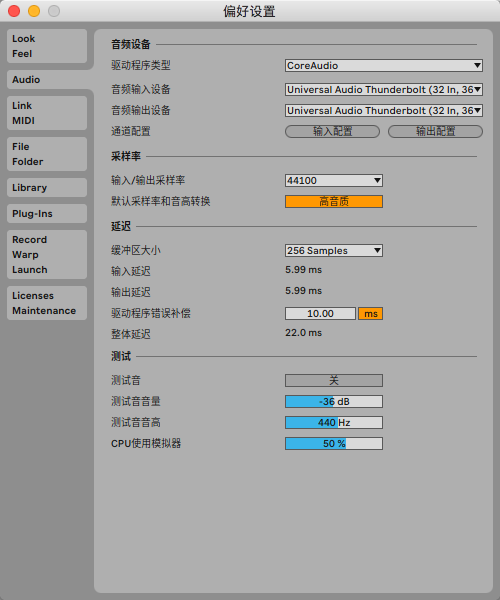This screenshot has height=600, width=500.
Task: Open the File Folder preferences tab
Action: point(47,154)
